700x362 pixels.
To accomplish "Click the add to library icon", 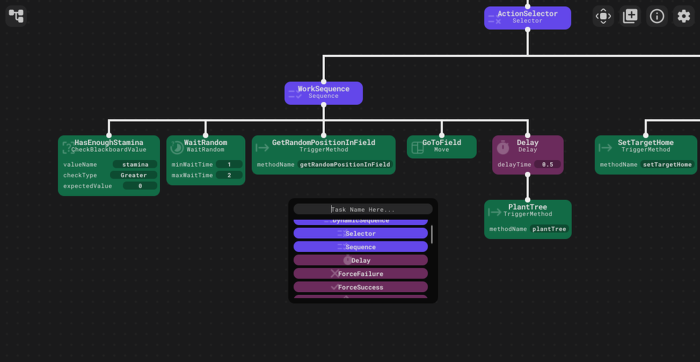I will (630, 17).
